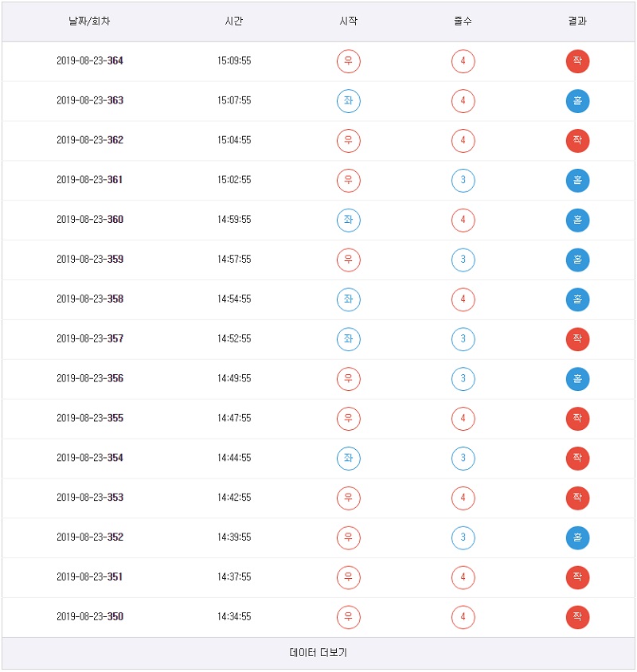
Task: Click the 줄수 column header
Action: pyautogui.click(x=463, y=21)
